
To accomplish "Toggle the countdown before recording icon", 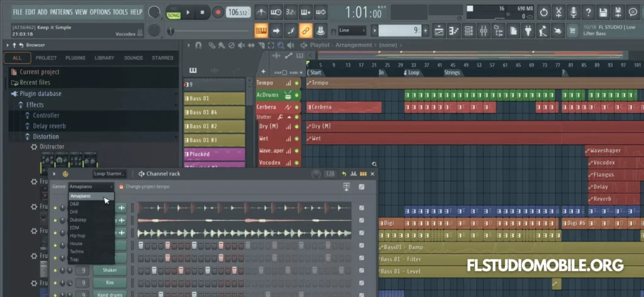I will coord(291,13).
